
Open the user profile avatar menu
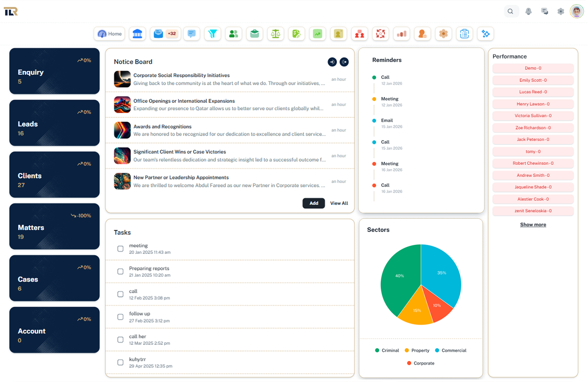click(576, 12)
